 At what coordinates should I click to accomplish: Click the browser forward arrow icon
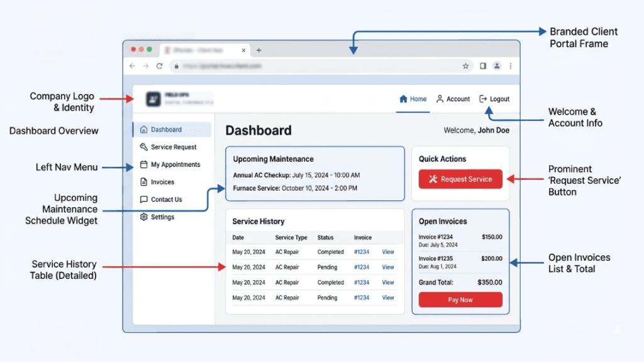coord(146,66)
